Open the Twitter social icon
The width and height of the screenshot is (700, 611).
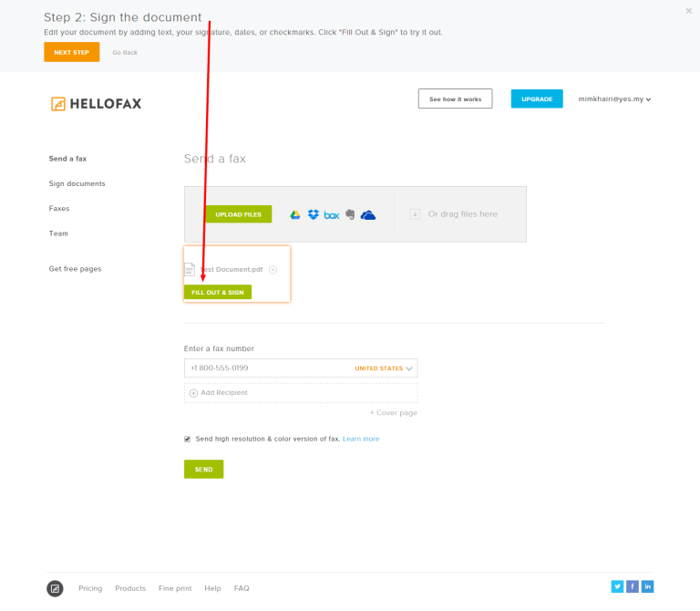click(x=617, y=586)
